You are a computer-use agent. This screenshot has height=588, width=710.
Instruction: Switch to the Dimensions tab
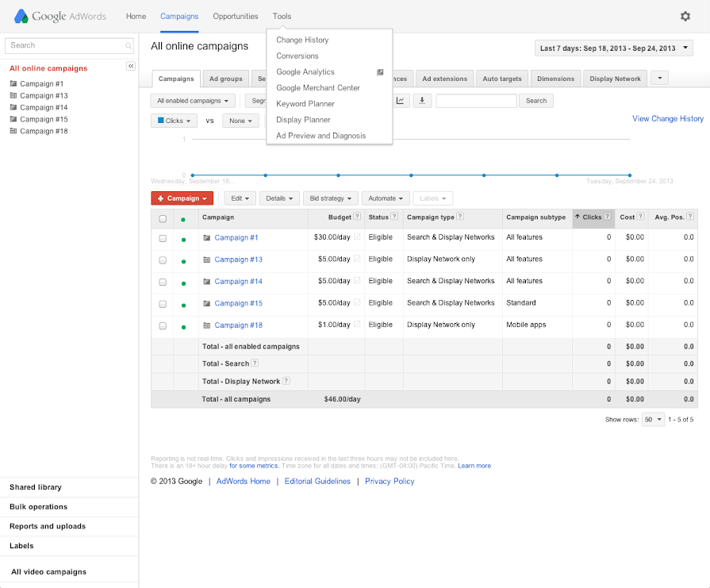click(x=555, y=79)
